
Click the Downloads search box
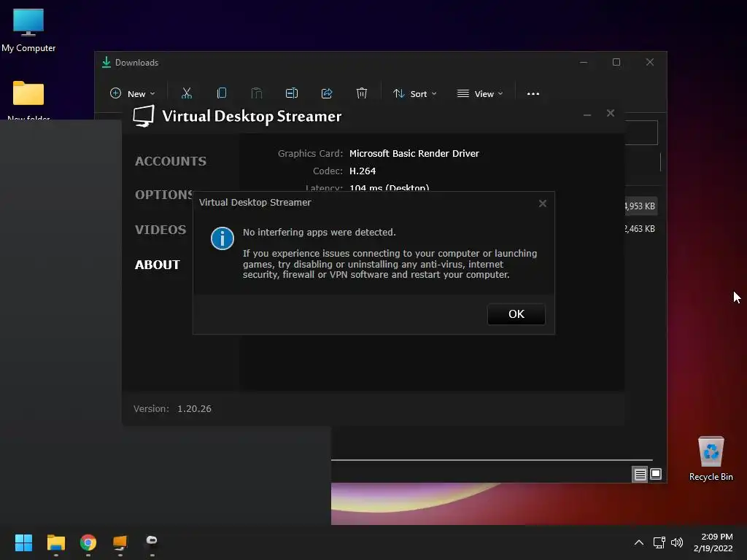click(x=641, y=133)
